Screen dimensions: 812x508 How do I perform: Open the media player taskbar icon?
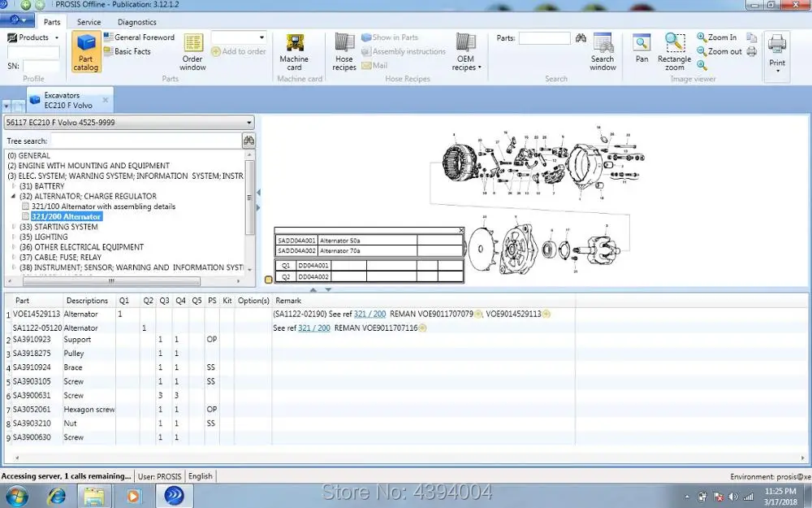point(133,496)
